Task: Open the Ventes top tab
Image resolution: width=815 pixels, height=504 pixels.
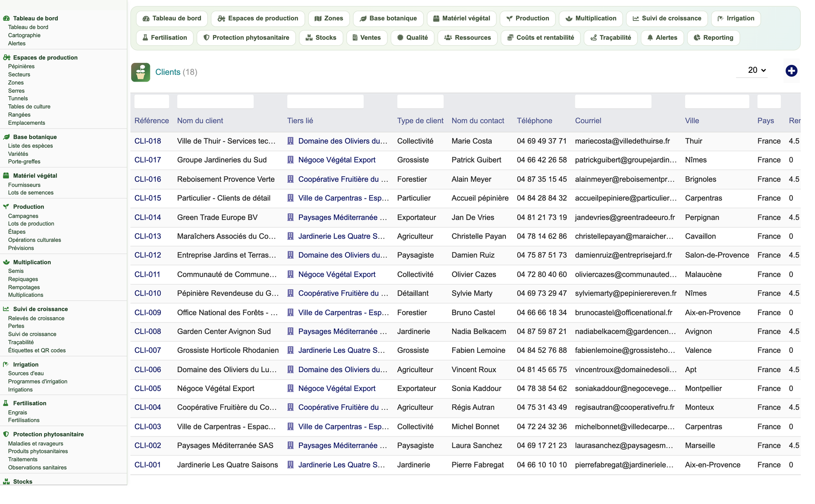Action: pyautogui.click(x=366, y=38)
